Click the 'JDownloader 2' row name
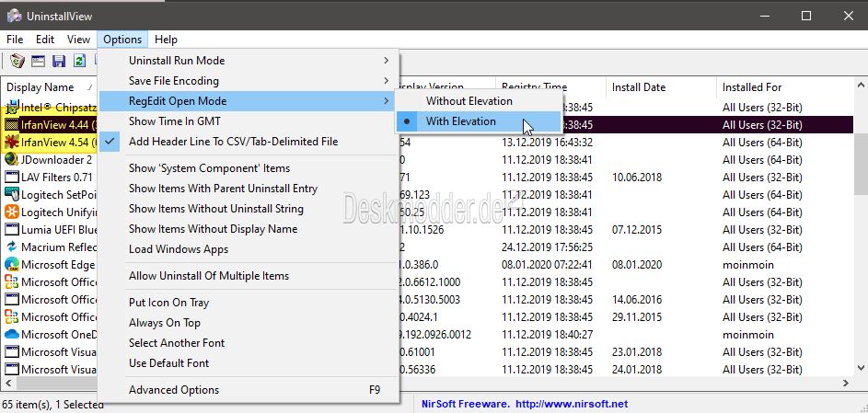868x413 pixels. click(x=56, y=160)
